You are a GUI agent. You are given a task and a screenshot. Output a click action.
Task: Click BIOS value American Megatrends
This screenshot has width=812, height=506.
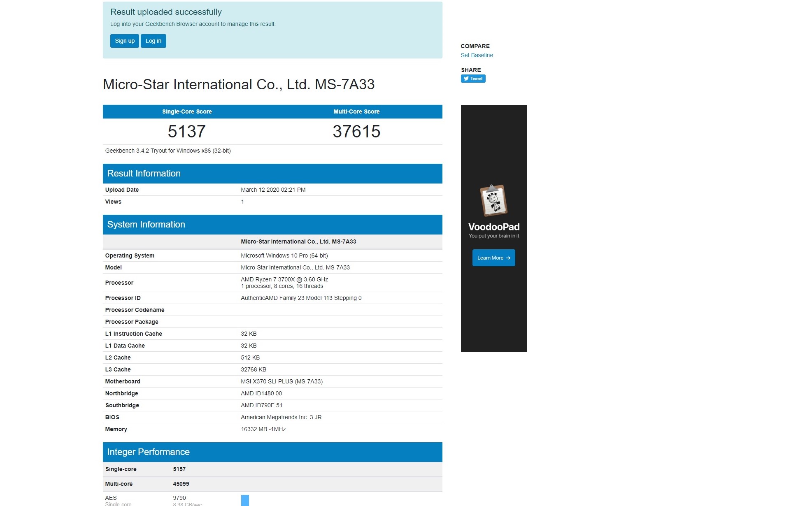click(281, 417)
